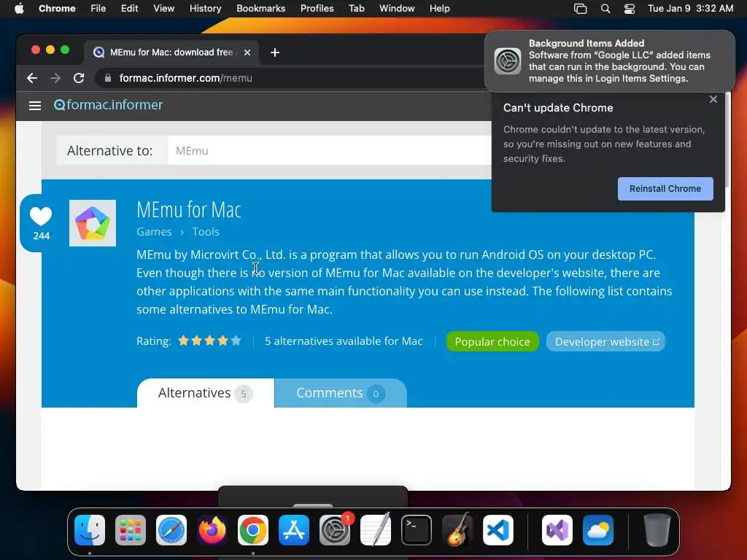Open Google Chrome from the Dock
The image size is (747, 560).
(253, 530)
